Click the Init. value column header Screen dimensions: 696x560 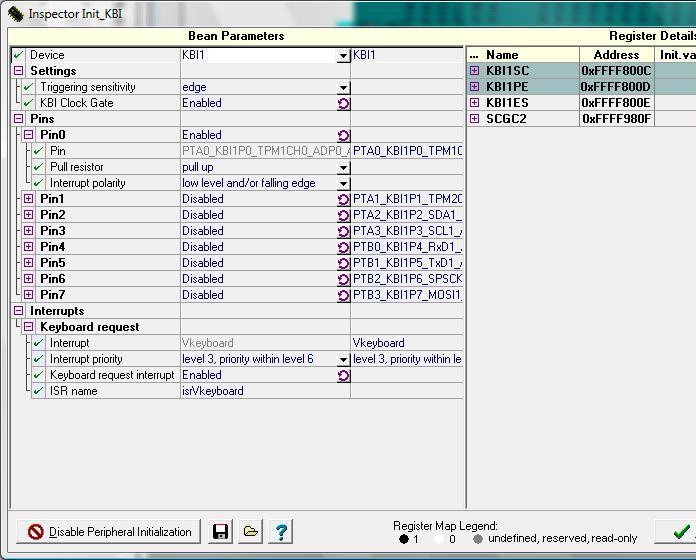coord(677,55)
